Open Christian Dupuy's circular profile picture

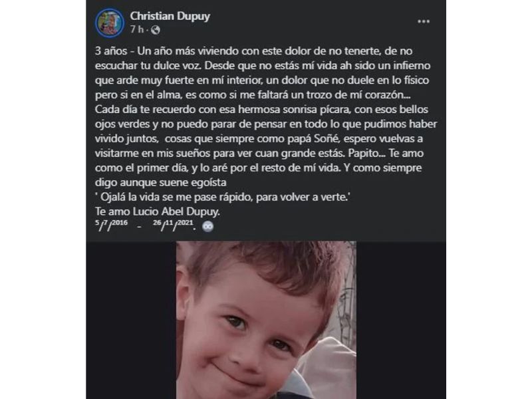tap(110, 23)
